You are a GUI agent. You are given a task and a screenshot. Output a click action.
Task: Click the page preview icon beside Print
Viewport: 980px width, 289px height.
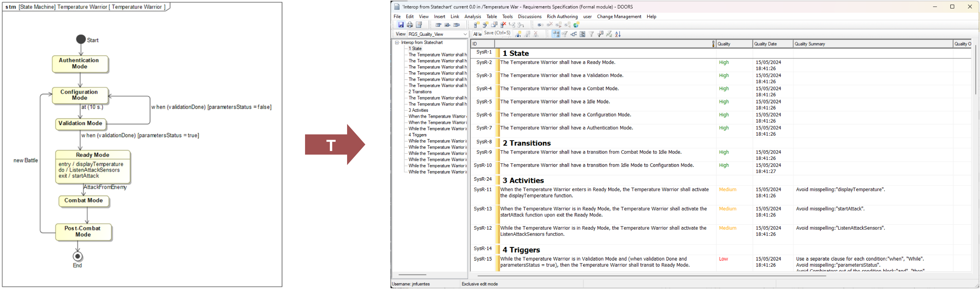[x=419, y=25]
